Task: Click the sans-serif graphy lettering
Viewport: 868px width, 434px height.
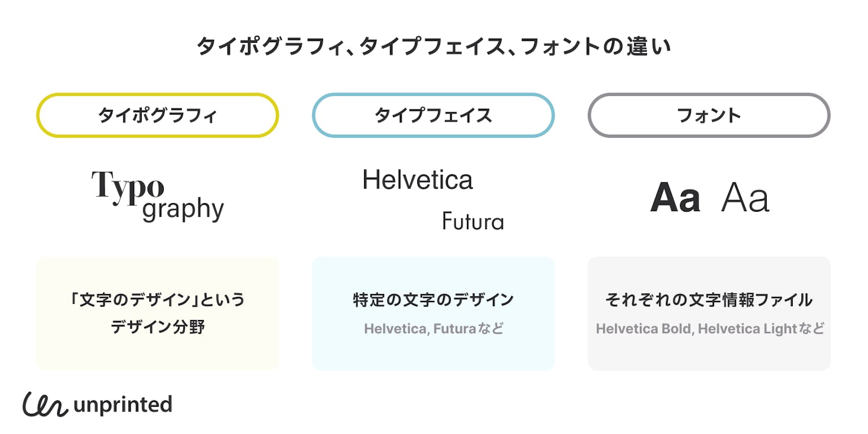Action: click(183, 210)
